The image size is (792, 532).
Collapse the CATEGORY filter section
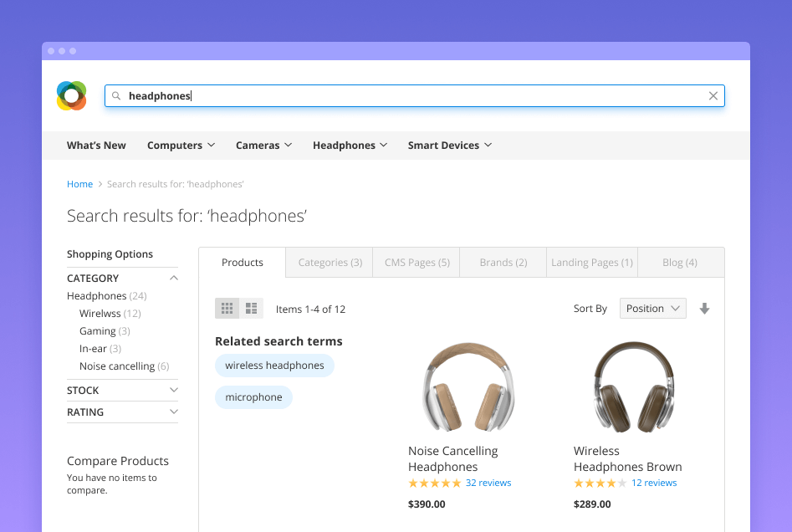click(173, 279)
